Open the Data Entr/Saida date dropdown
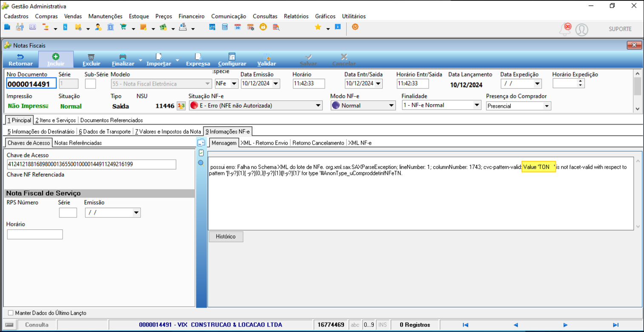 (378, 83)
